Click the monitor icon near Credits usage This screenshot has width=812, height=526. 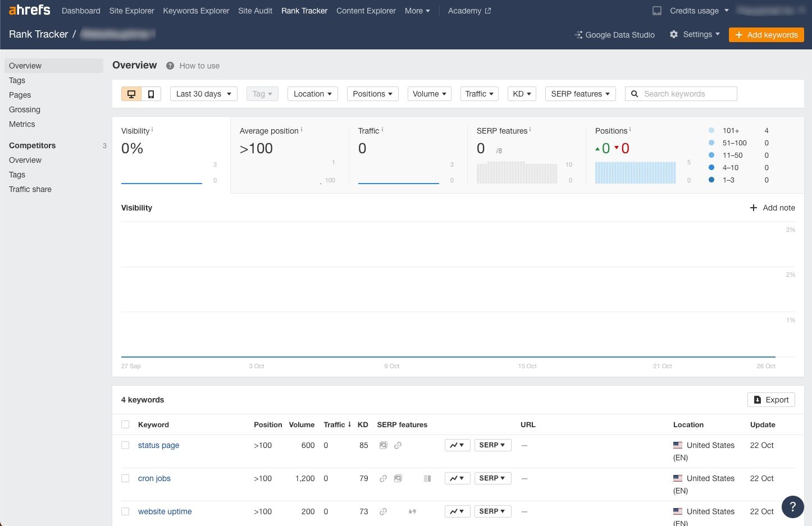tap(656, 11)
